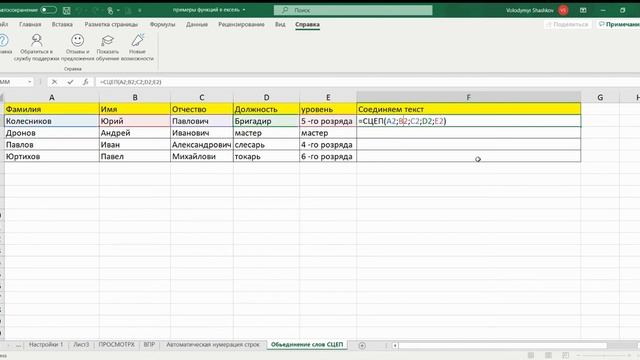
Task: Open the Рецензирование tab
Action: coord(241,24)
